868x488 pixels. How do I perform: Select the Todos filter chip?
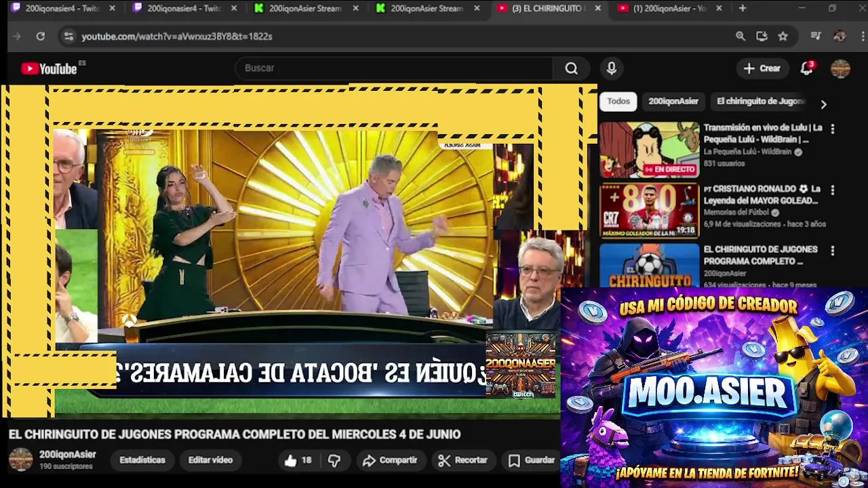618,101
